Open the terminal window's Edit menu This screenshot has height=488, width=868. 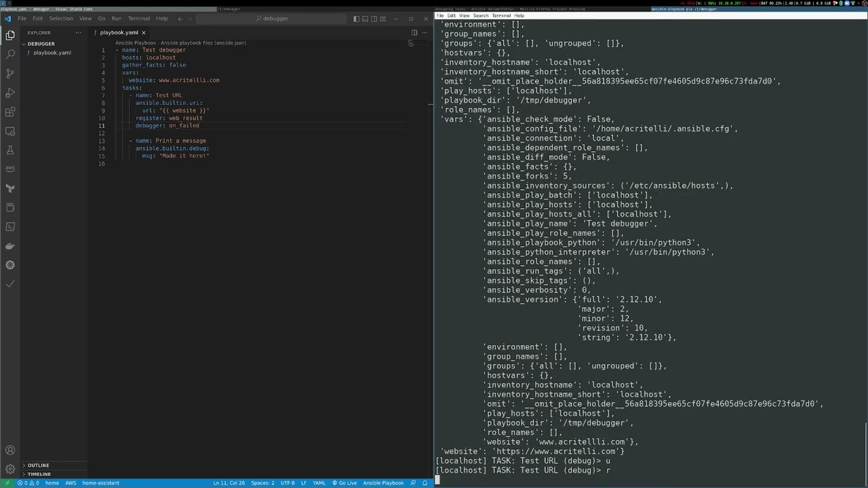tap(452, 16)
